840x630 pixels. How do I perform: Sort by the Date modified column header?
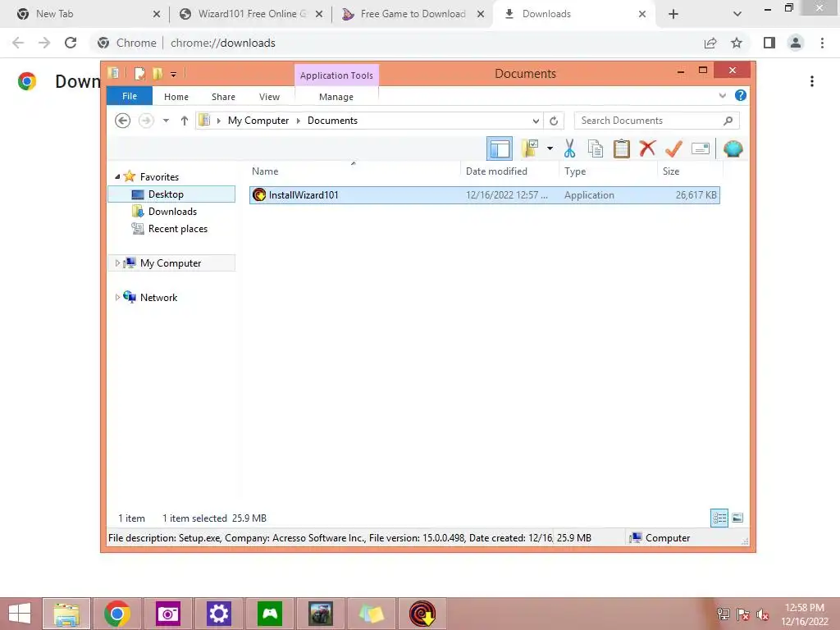tap(509, 171)
